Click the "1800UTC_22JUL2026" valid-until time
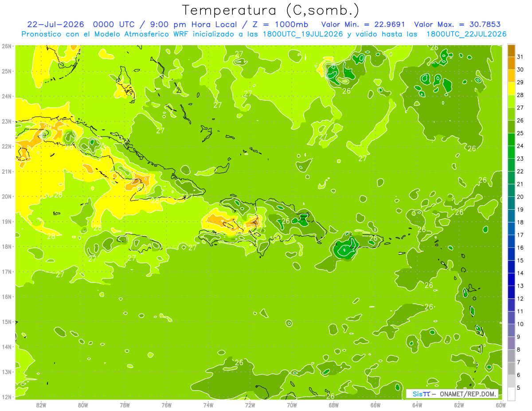This screenshot has height=411, width=532. click(x=466, y=34)
